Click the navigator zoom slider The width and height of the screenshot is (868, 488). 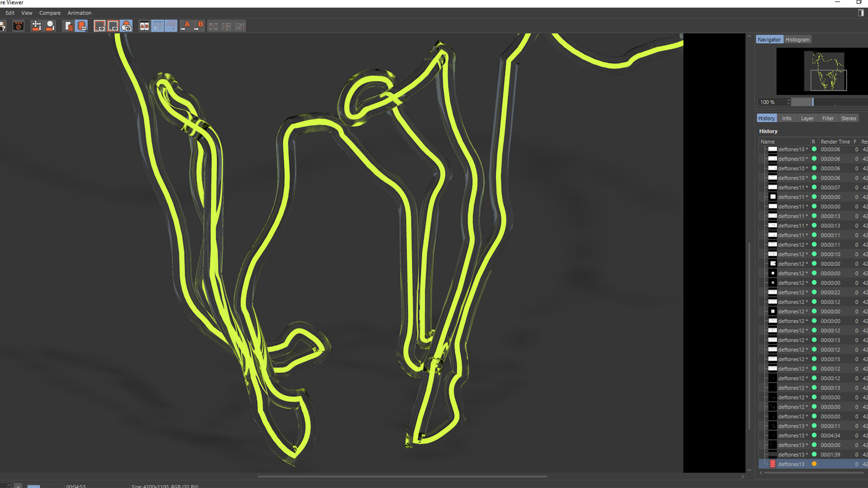pos(812,102)
